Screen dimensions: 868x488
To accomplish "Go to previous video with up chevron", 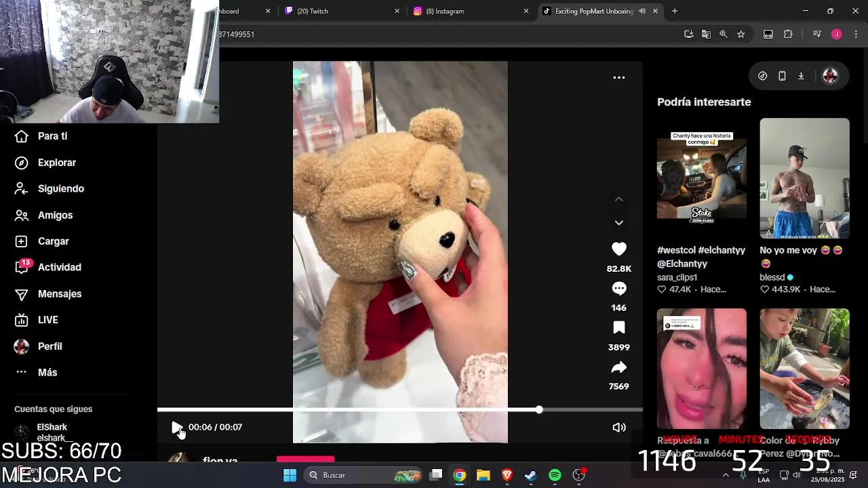I will 619,199.
